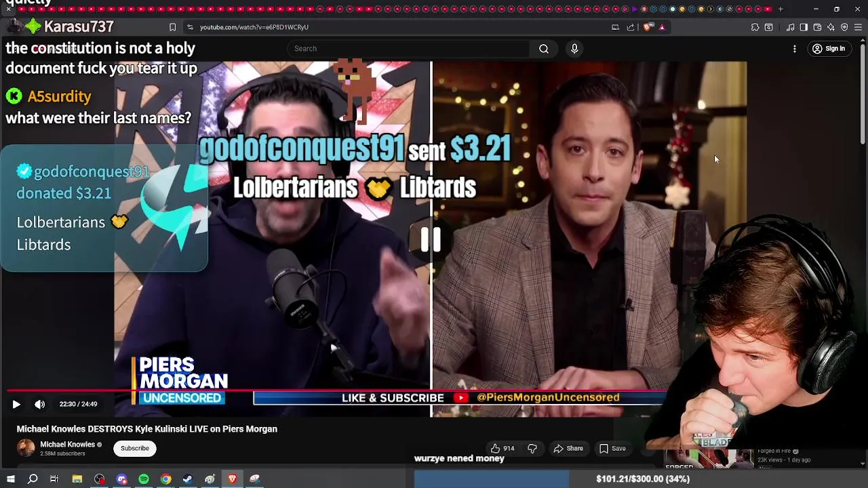Open Brave Rewards triangle icon
The width and height of the screenshot is (868, 488).
[x=662, y=27]
